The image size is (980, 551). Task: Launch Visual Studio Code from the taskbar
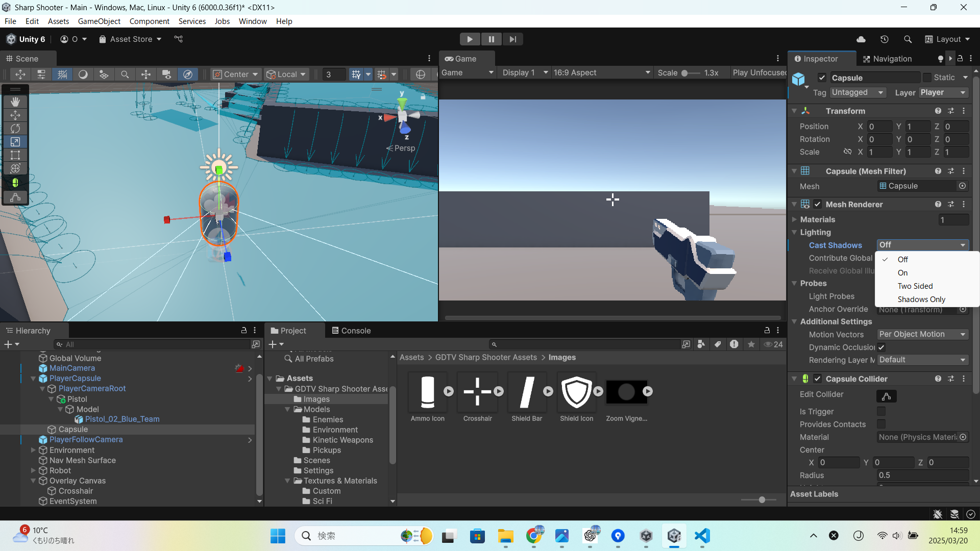[x=702, y=536]
